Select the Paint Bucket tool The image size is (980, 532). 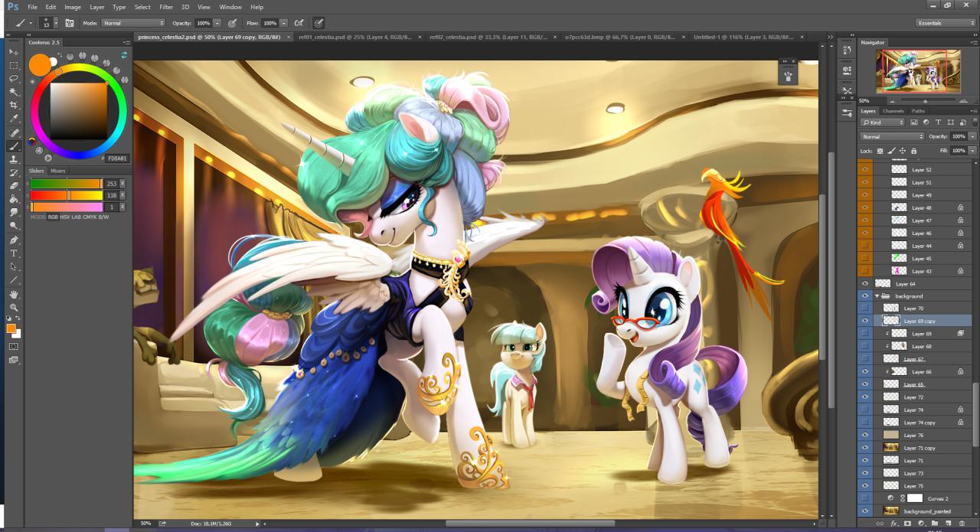pyautogui.click(x=14, y=199)
